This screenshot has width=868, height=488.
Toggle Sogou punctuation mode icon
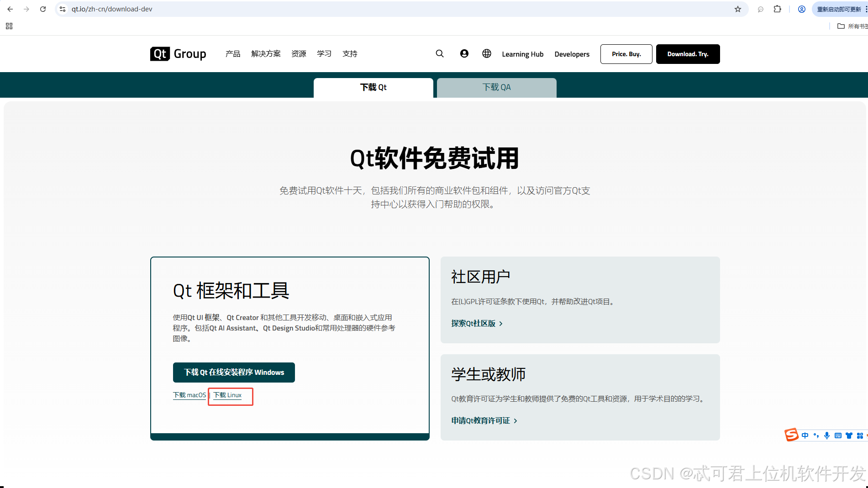click(x=816, y=436)
